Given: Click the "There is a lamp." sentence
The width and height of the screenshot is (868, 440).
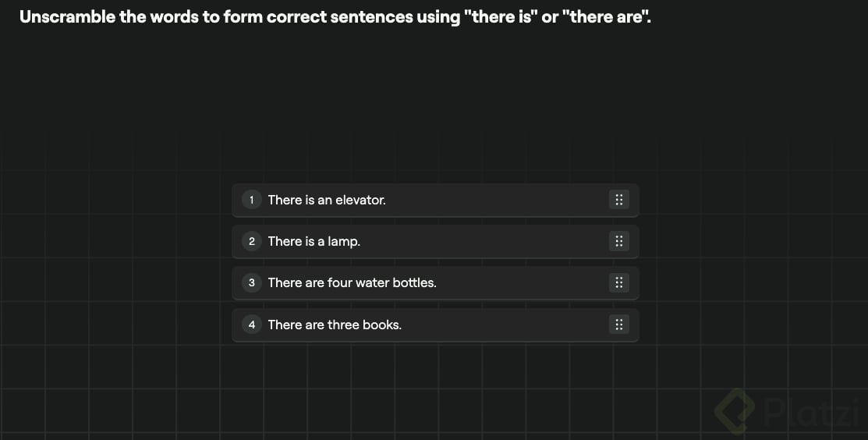Looking at the screenshot, I should (x=314, y=241).
